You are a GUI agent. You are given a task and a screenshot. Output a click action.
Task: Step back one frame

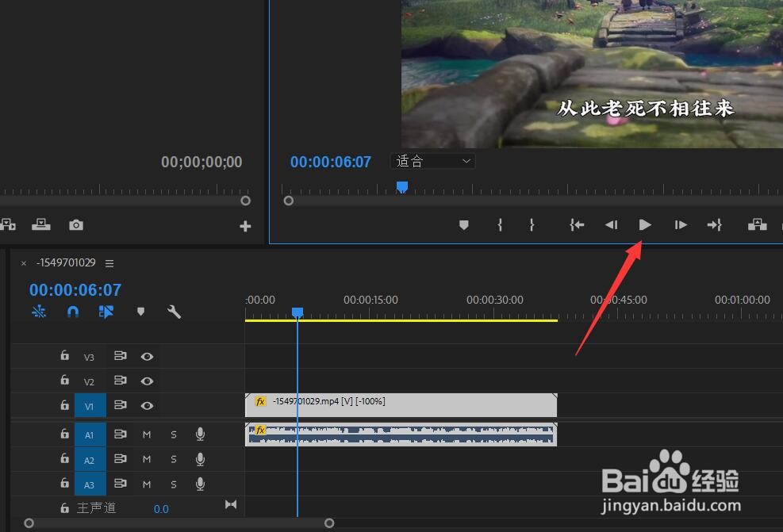pos(611,225)
